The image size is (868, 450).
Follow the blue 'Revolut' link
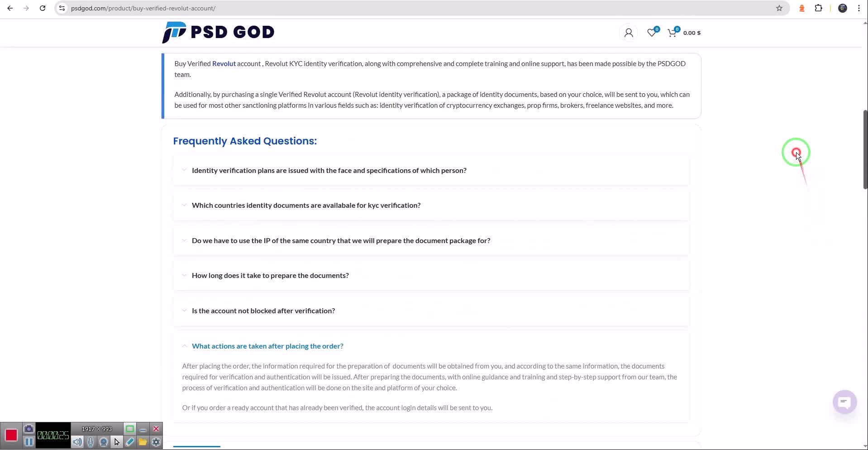(224, 63)
